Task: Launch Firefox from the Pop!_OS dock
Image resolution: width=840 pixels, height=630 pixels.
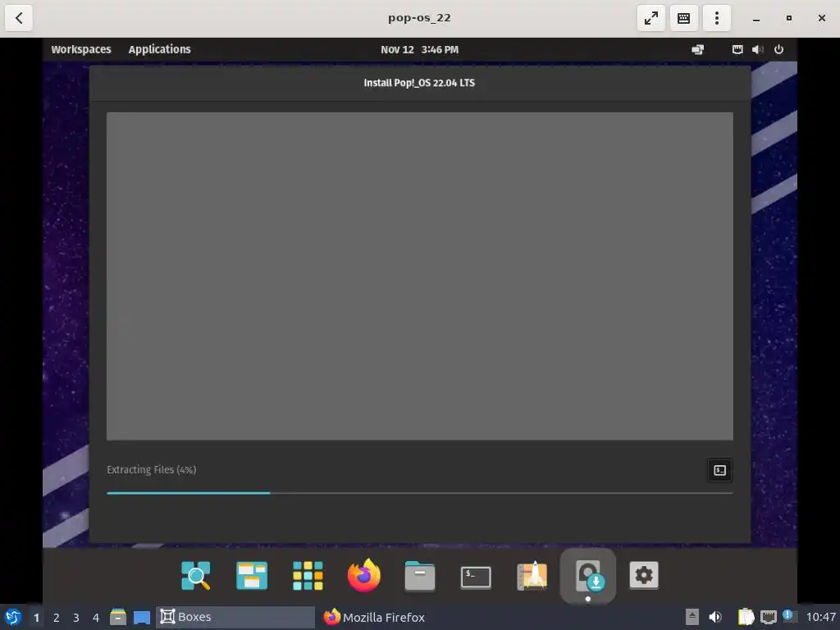Action: pos(363,575)
